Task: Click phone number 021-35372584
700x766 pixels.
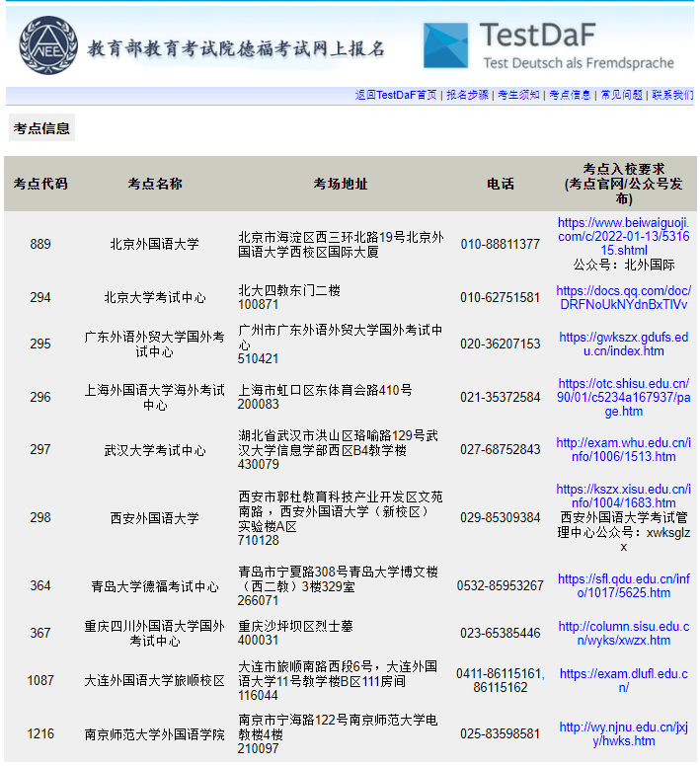Action: (x=501, y=397)
